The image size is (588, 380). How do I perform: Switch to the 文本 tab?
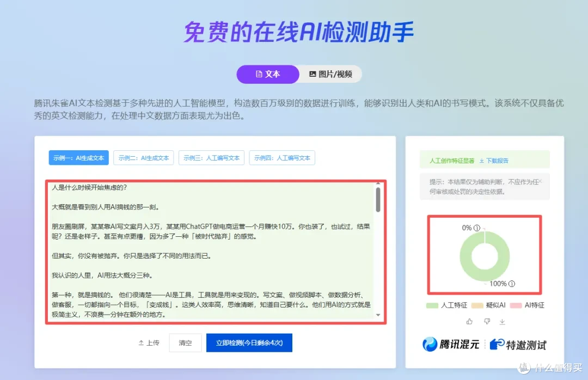tap(268, 74)
